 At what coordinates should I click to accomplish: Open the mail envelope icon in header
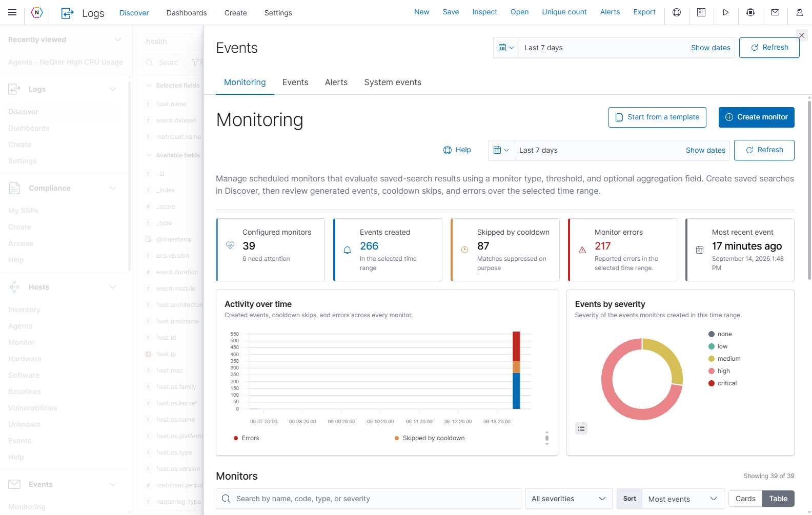[x=775, y=12]
